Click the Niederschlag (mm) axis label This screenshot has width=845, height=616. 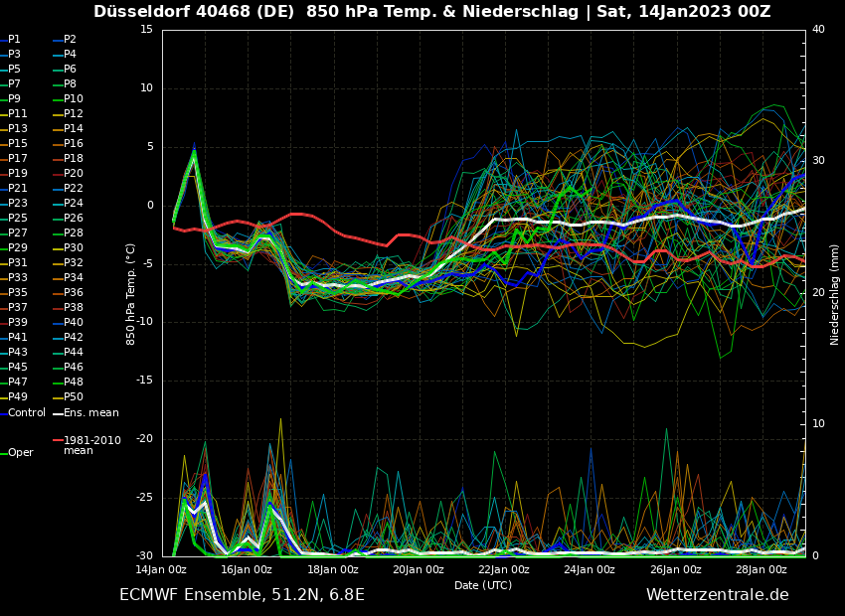(835, 293)
